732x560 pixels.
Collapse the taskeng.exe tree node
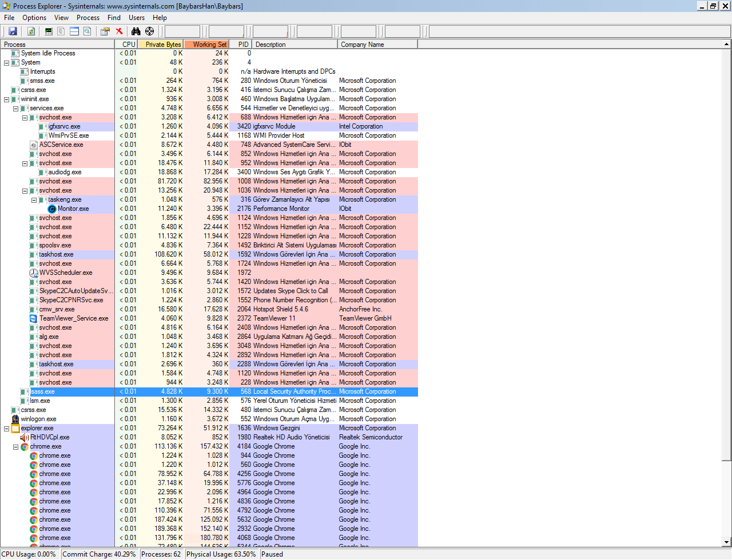click(34, 200)
